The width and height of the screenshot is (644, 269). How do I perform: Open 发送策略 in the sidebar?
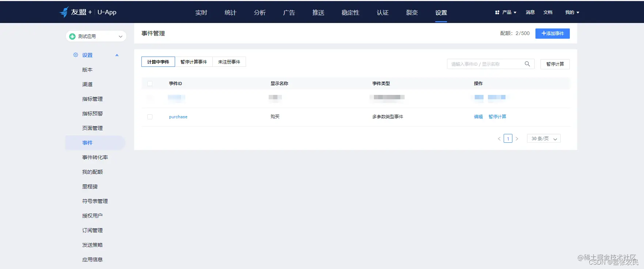click(92, 245)
